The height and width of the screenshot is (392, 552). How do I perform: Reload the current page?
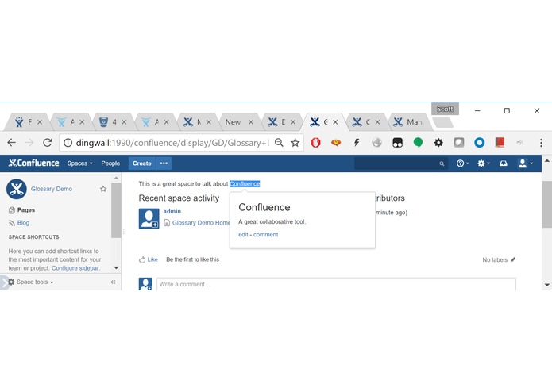(48, 142)
